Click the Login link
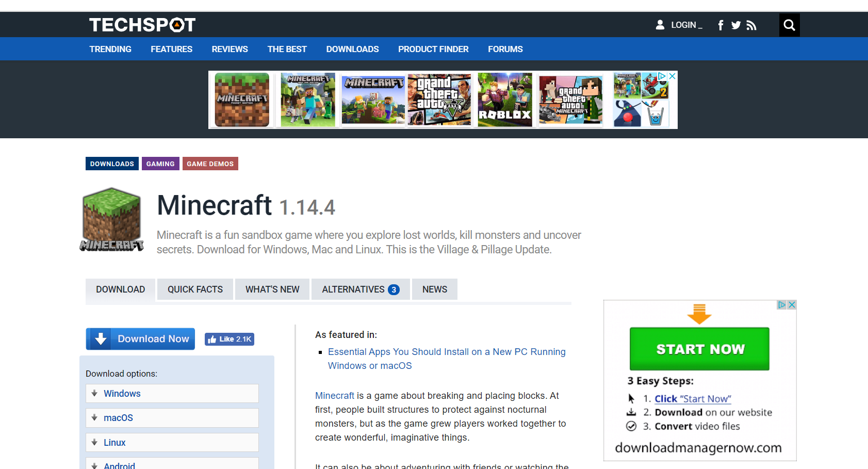The width and height of the screenshot is (868, 469). tap(686, 25)
